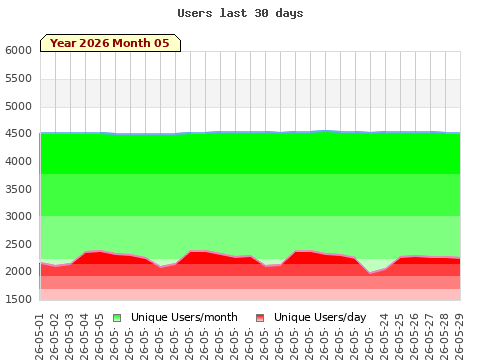480x360 pixels.
Task: Click the 2500 y-axis label
Action: (x=18, y=244)
